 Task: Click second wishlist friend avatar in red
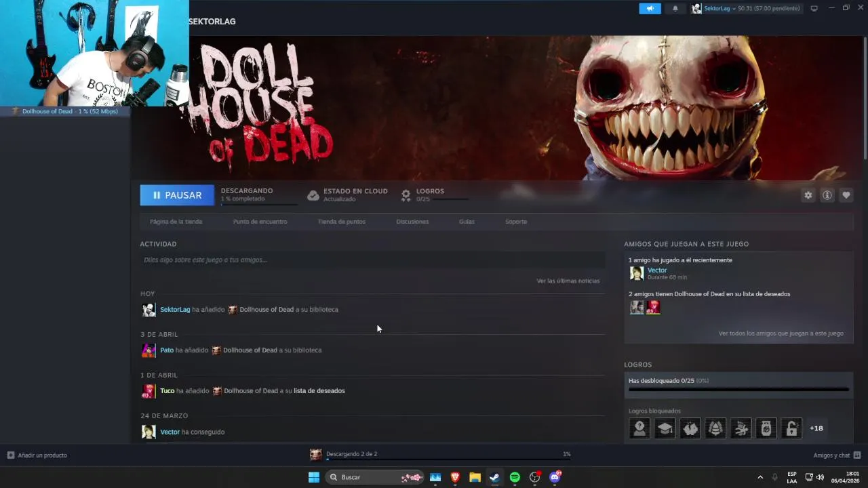(x=653, y=308)
